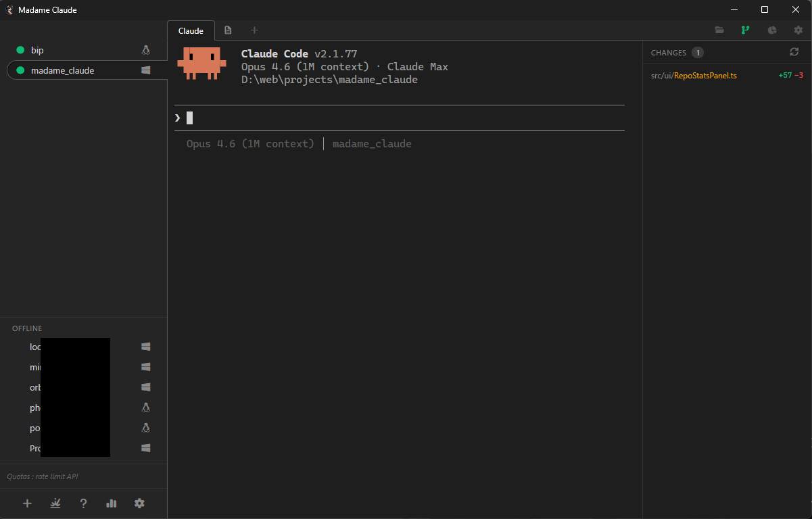This screenshot has height=519, width=812.
Task: Open sidebar settings gear at bottom left
Action: point(139,503)
